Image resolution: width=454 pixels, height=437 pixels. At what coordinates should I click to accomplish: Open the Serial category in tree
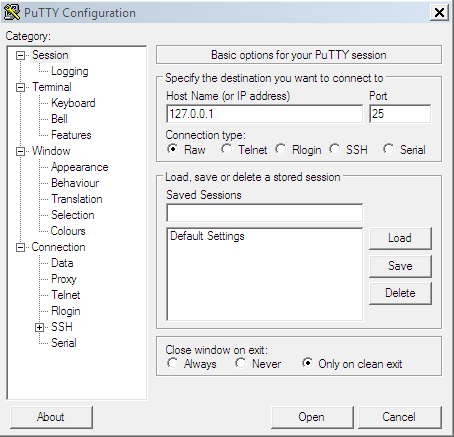click(x=64, y=343)
